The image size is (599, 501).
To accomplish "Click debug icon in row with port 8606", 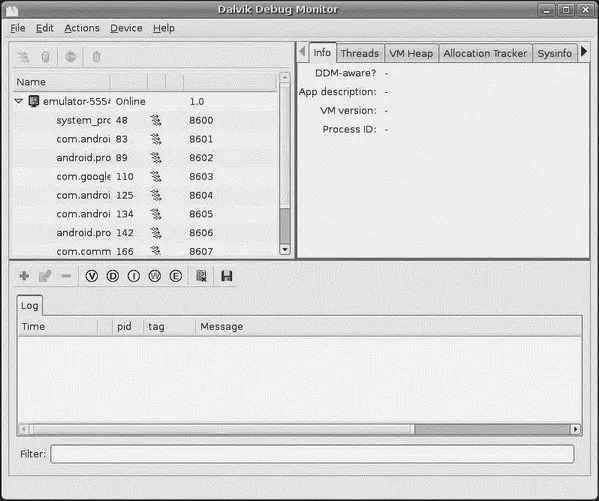I will [x=155, y=233].
